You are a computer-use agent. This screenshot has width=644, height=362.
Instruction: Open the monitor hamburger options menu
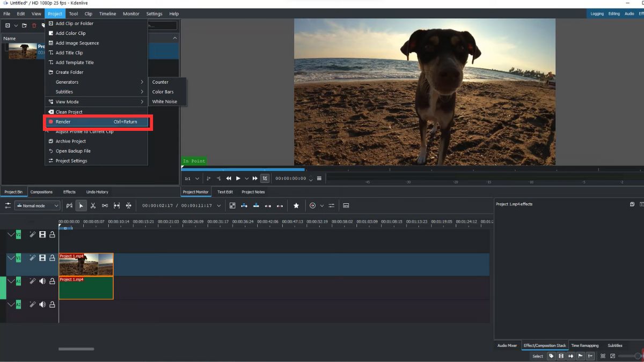pos(319,179)
